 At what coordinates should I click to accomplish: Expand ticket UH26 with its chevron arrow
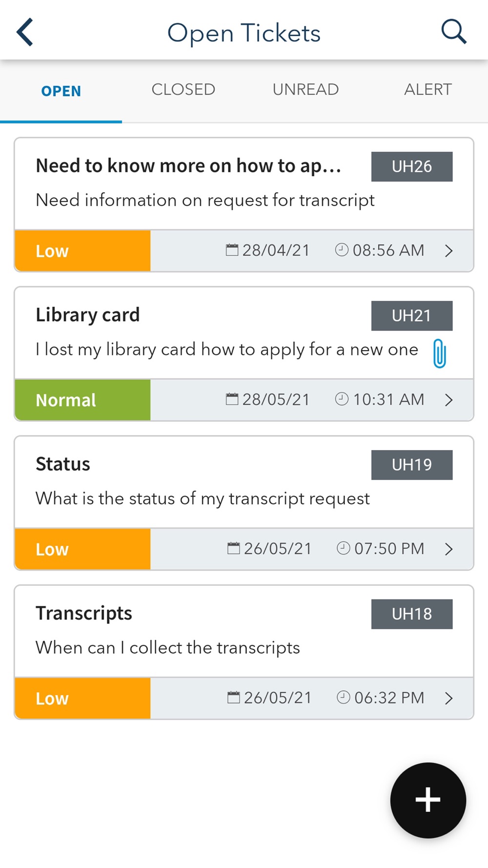click(449, 251)
